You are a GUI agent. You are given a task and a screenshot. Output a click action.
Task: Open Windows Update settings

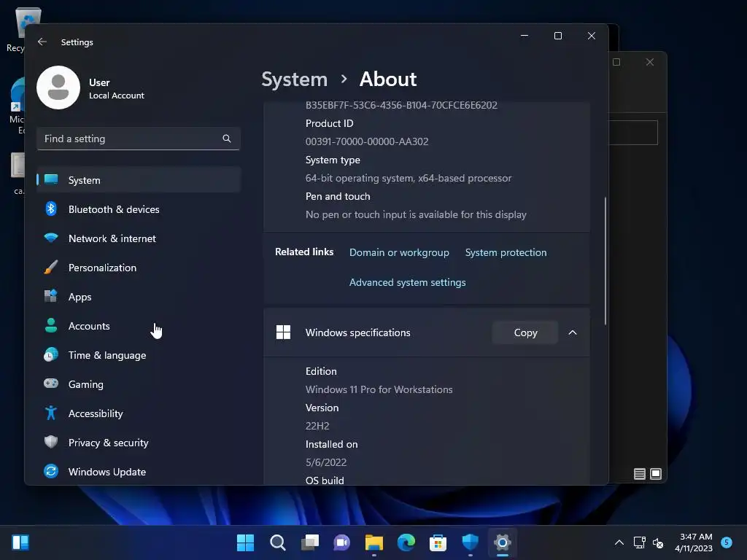point(139,472)
